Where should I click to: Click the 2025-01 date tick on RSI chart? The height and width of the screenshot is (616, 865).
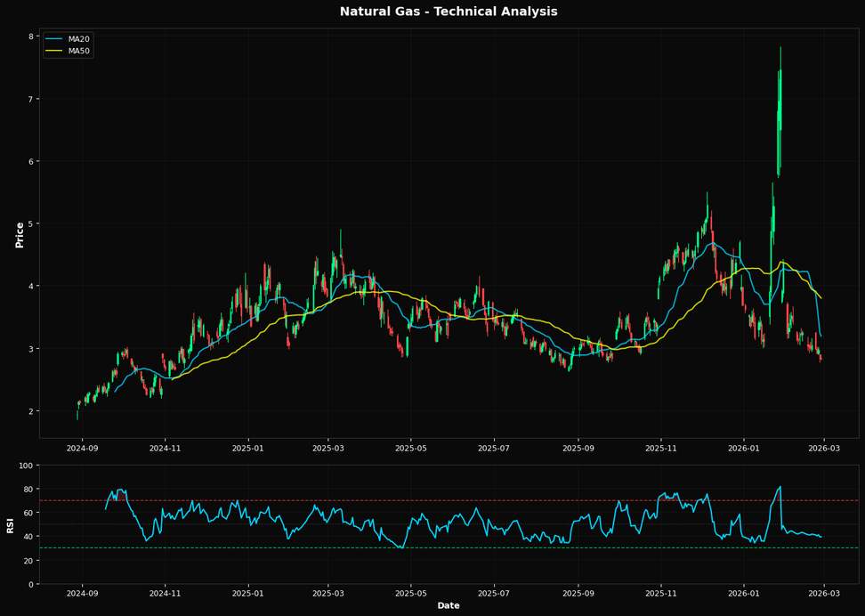point(249,594)
